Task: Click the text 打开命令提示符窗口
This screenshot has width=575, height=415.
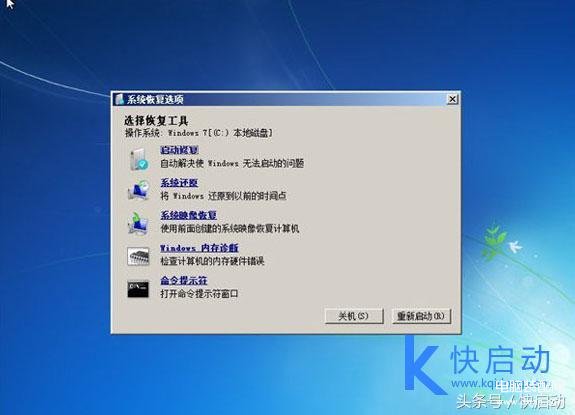Action: (x=199, y=294)
